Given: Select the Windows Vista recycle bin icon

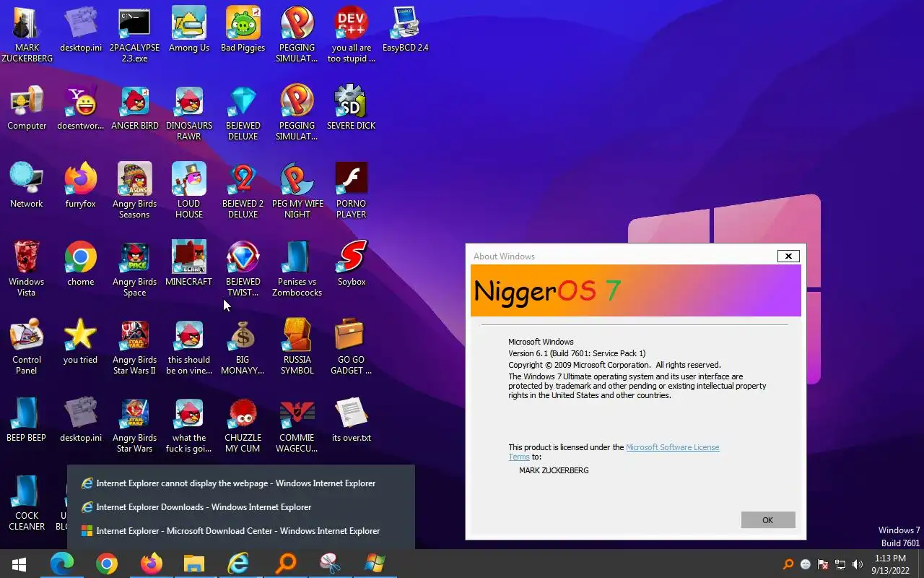Looking at the screenshot, I should click(27, 268).
